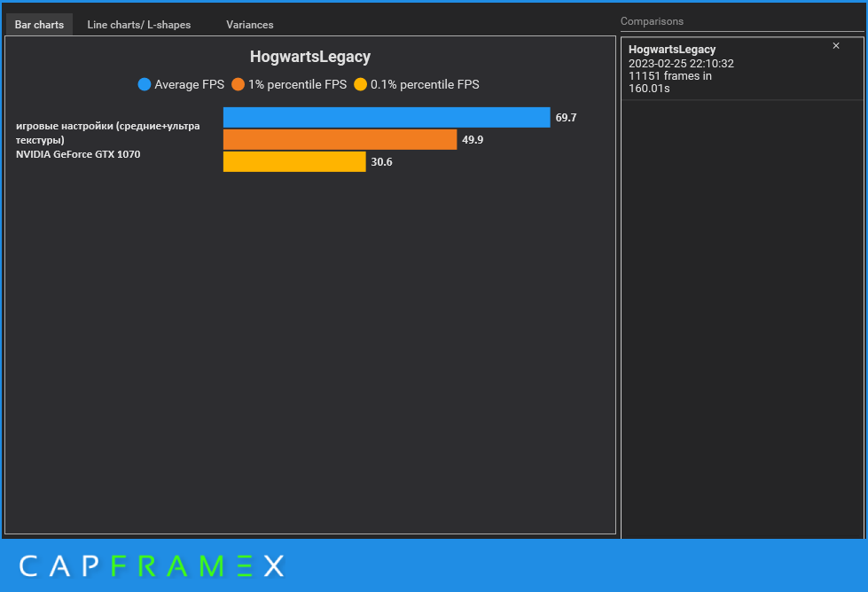868x592 pixels.
Task: Toggle the 0.1% percentile FPS legend marker
Action: (360, 84)
